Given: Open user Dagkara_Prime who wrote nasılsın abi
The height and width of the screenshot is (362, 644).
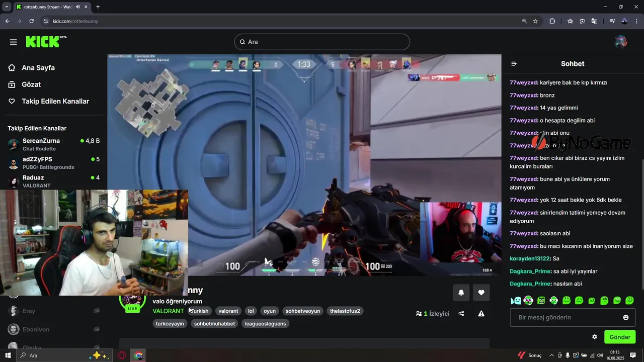Looking at the screenshot, I should coord(530,284).
